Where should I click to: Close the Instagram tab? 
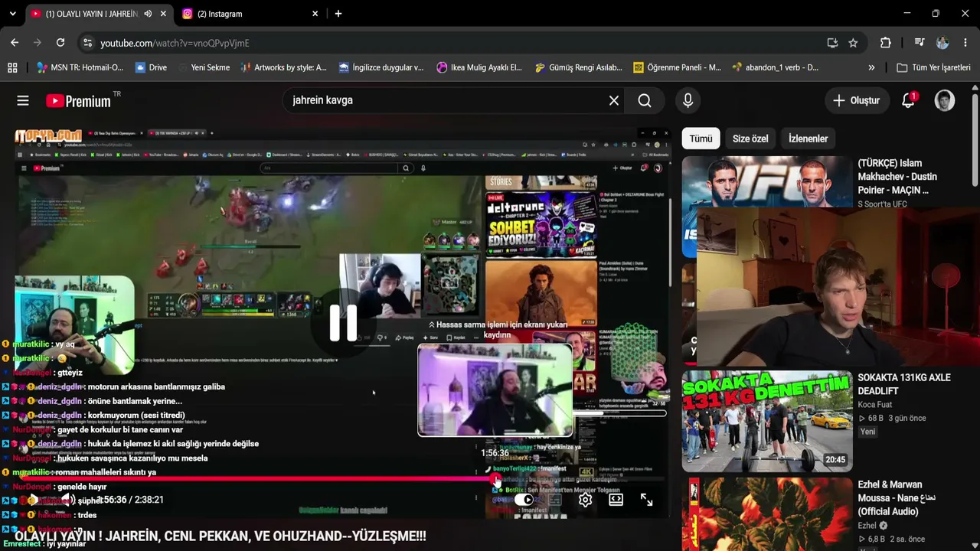click(315, 14)
